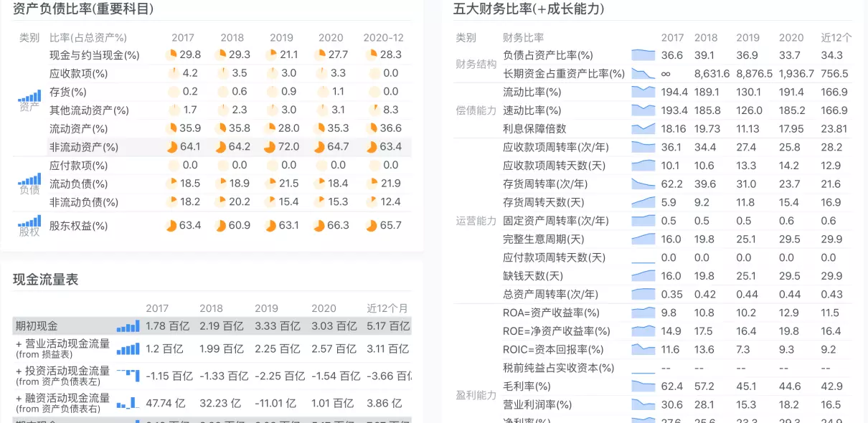Click the 存货周转天数(天) sparkline
The height and width of the screenshot is (423, 868).
(x=643, y=202)
